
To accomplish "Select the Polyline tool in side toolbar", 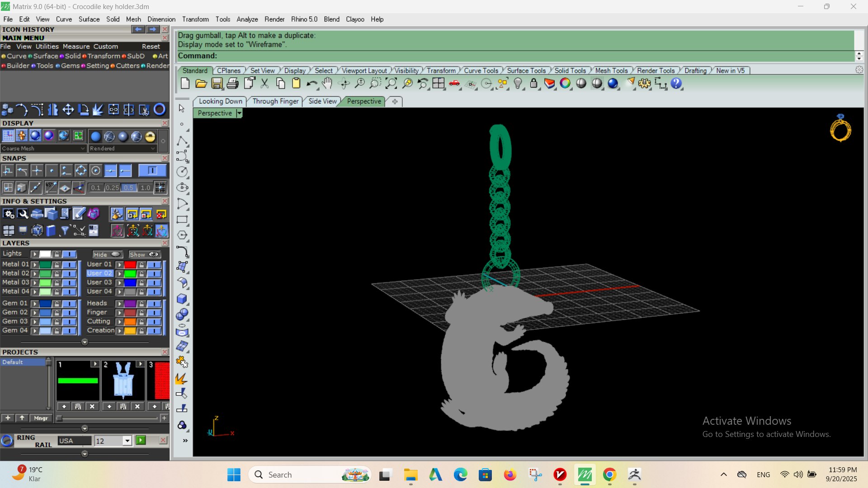I will 182,141.
